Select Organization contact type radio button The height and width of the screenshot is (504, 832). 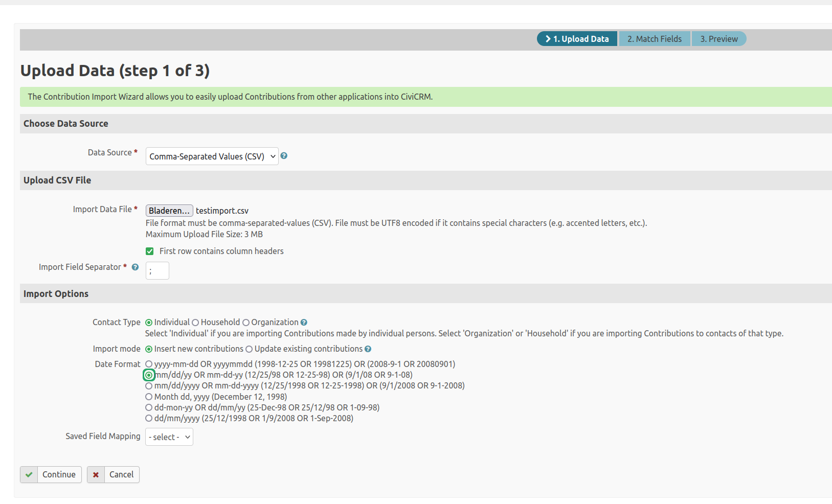pos(246,323)
